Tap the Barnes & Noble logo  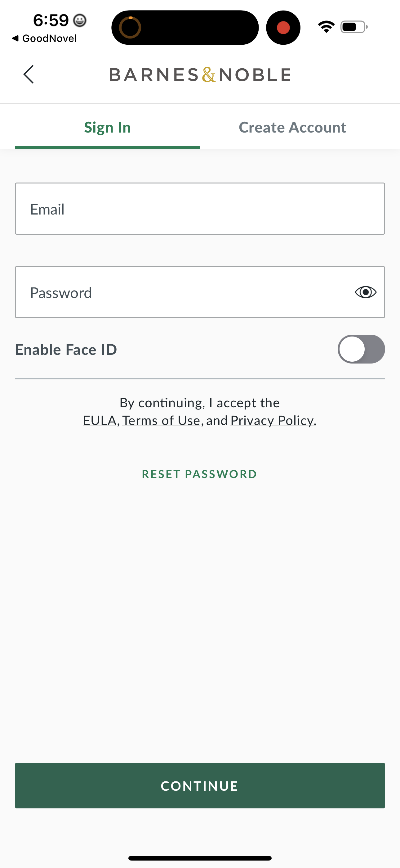pyautogui.click(x=200, y=75)
